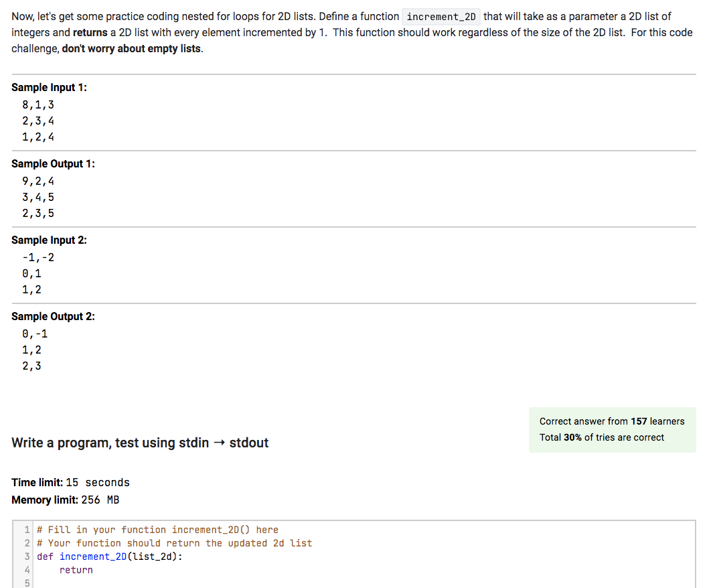Select the Sample Output 2 heading
This screenshot has width=719, height=588.
(52, 316)
